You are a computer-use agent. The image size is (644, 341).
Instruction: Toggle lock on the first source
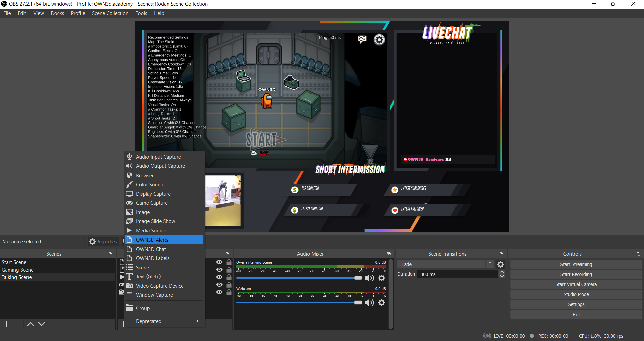229,262
